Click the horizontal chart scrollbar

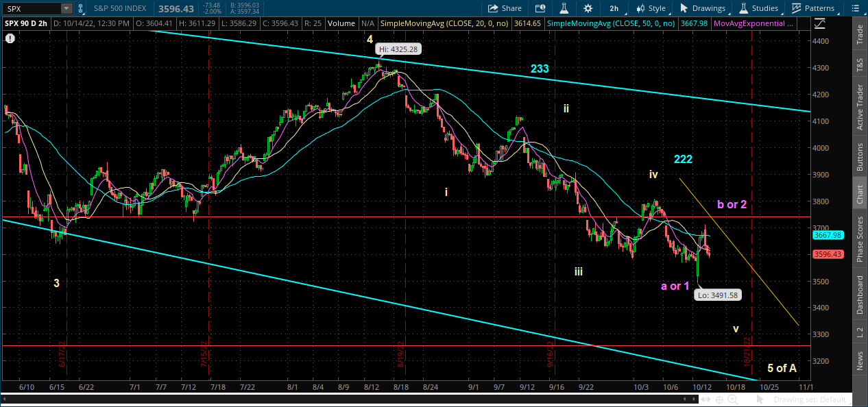[343, 399]
